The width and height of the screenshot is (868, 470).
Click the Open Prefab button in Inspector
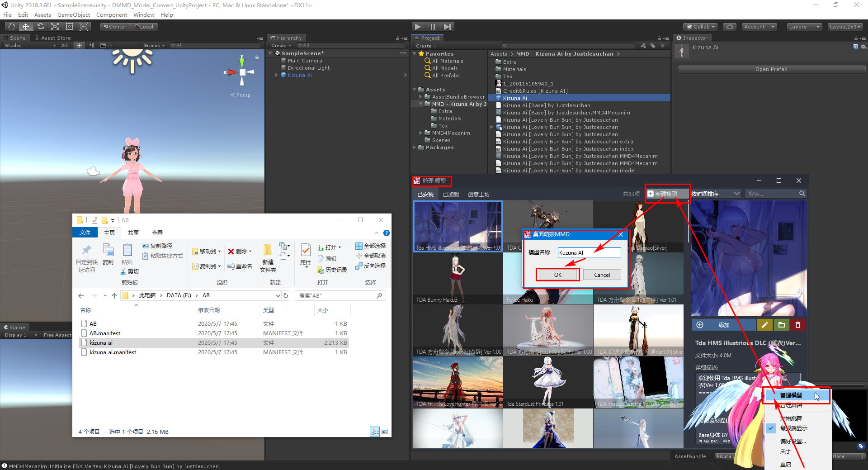coord(771,69)
